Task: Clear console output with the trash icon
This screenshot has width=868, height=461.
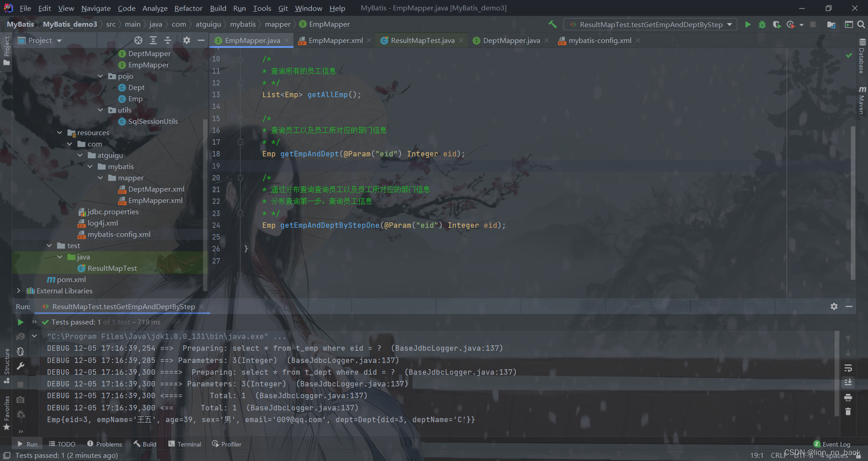Action: pyautogui.click(x=848, y=412)
